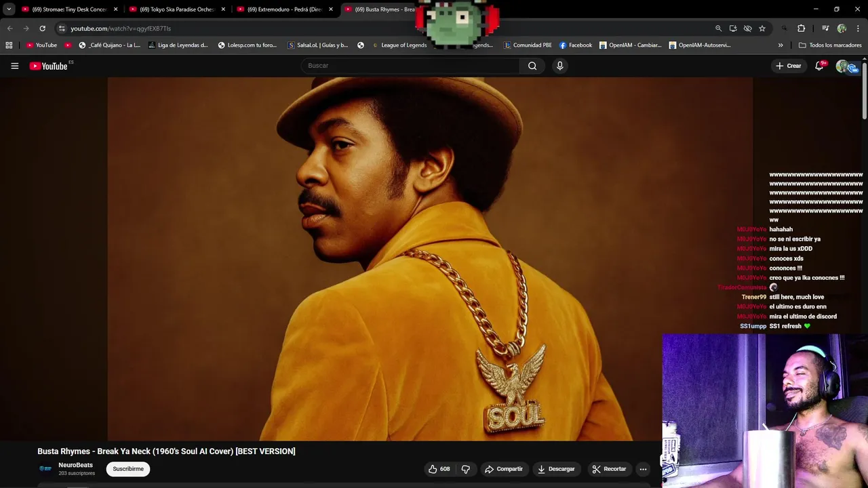This screenshot has height=488, width=868.
Task: Subscribe to NeuroBeats with Suscribirme
Action: coord(128,469)
